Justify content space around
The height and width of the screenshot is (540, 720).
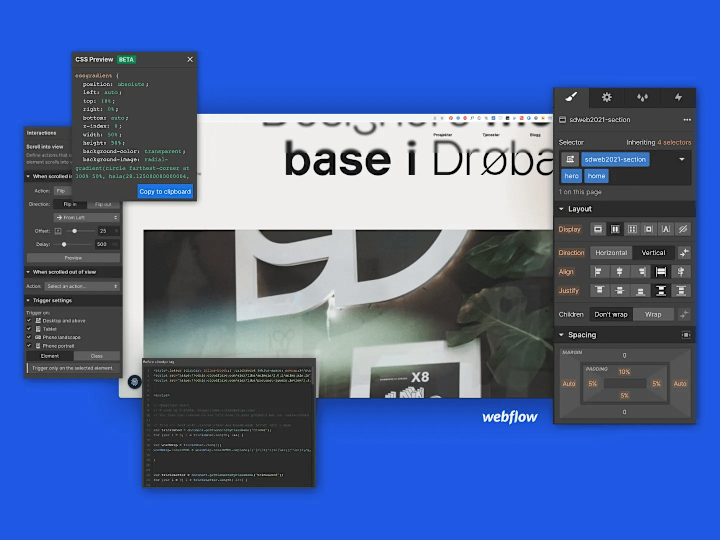[x=681, y=291]
